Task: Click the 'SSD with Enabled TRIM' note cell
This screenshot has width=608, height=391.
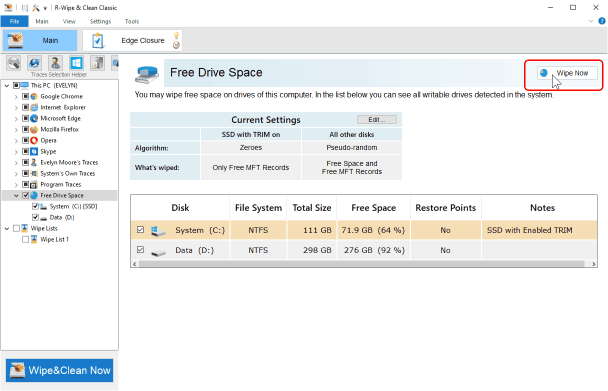Action: [x=539, y=230]
